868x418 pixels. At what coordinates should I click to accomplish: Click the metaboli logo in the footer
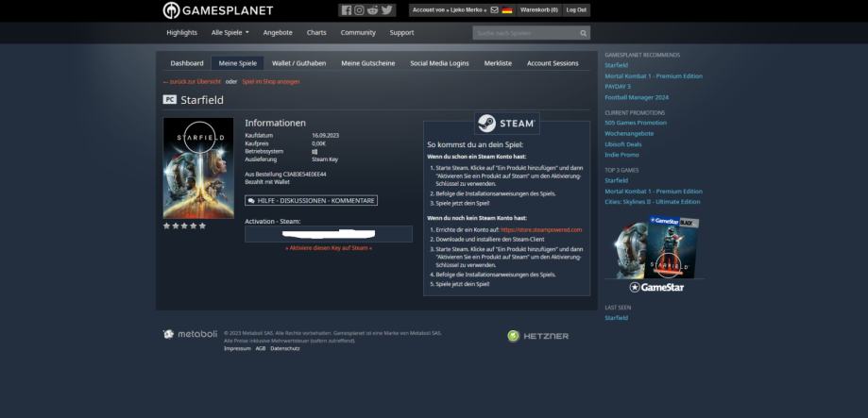point(190,334)
